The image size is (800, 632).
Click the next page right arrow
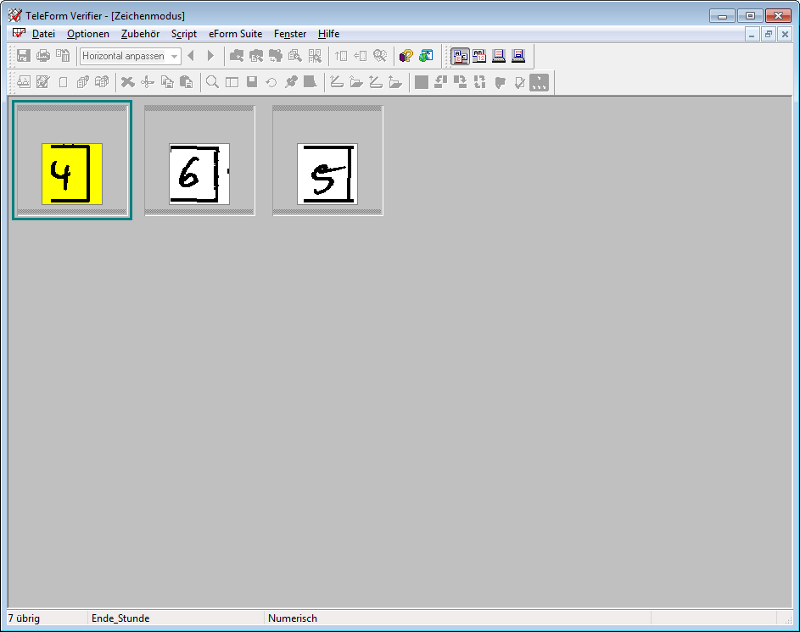210,56
